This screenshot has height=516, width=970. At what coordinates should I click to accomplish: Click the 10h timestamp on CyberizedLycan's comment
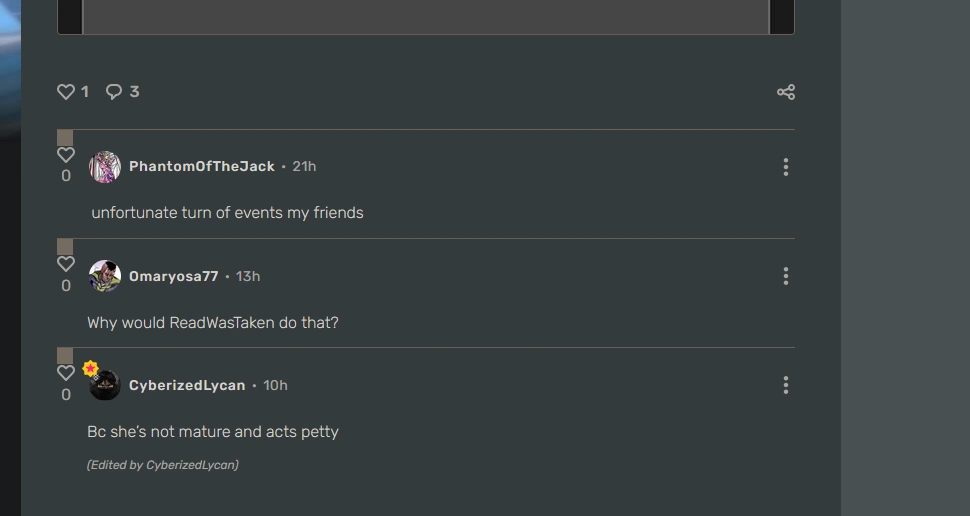coord(275,385)
